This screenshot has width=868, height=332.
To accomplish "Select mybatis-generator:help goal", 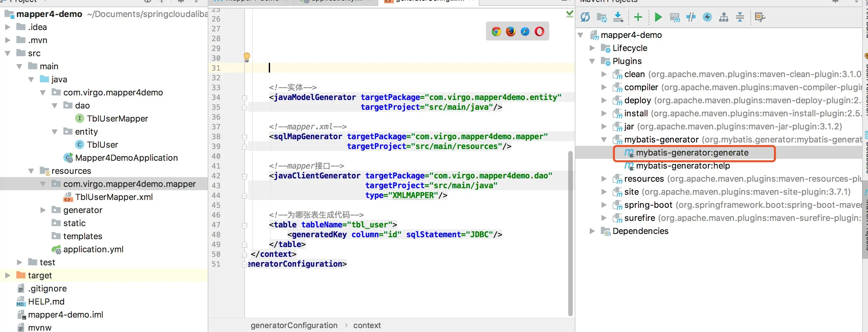I will 683,166.
